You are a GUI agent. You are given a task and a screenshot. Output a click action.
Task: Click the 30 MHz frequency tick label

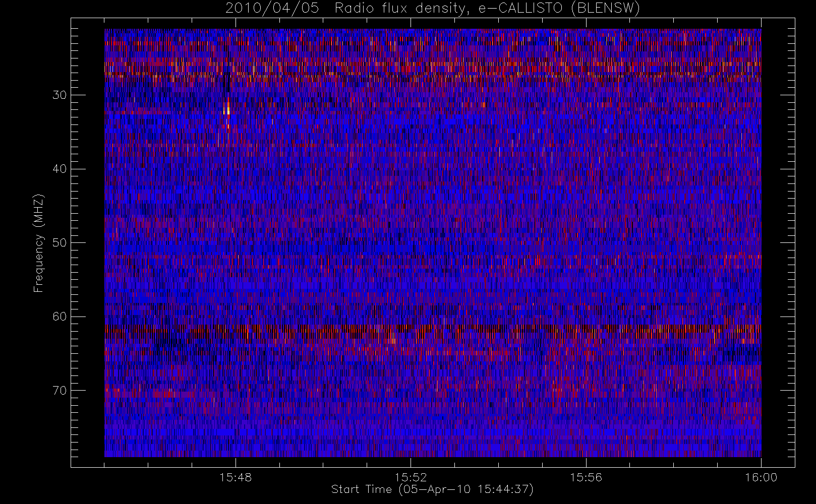pyautogui.click(x=60, y=95)
